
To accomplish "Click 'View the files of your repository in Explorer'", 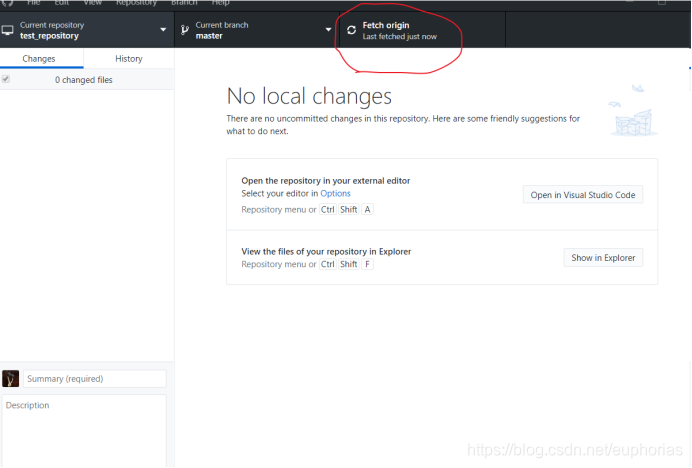I will tap(326, 251).
